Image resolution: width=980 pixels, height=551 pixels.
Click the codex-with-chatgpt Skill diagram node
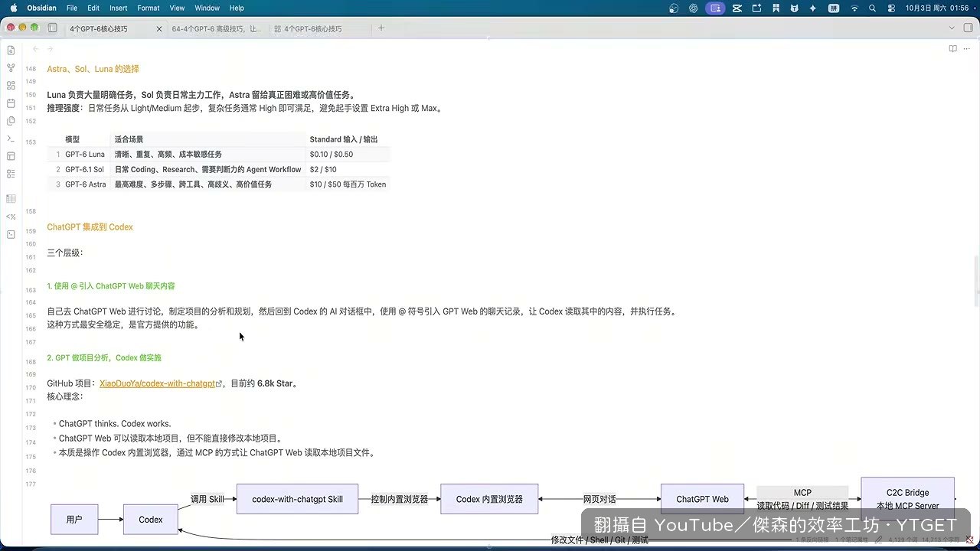pyautogui.click(x=297, y=499)
